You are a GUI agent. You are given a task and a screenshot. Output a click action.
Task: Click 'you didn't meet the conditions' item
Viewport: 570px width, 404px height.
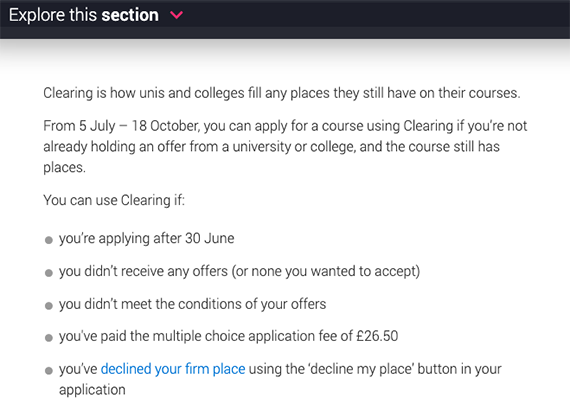(x=193, y=304)
